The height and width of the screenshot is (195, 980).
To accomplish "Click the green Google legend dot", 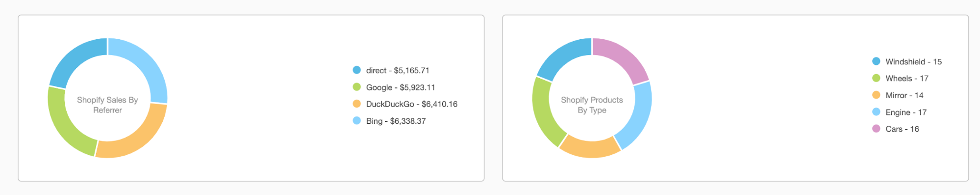I will coord(357,87).
